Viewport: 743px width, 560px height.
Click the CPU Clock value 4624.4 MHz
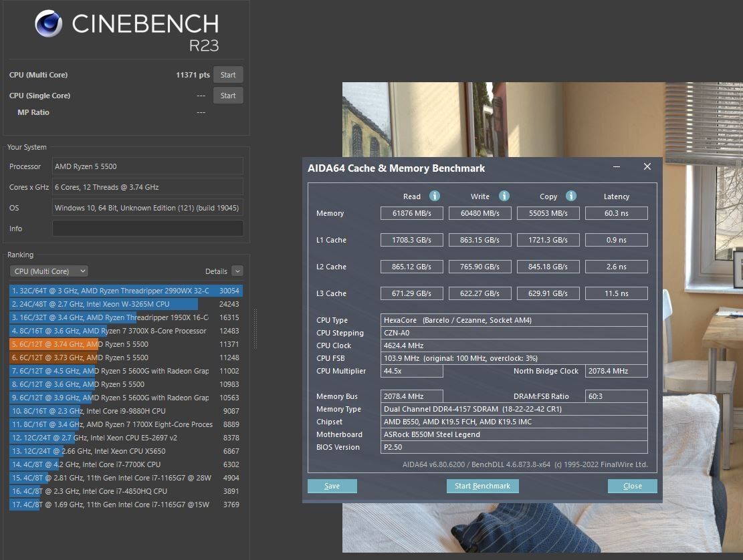point(514,345)
